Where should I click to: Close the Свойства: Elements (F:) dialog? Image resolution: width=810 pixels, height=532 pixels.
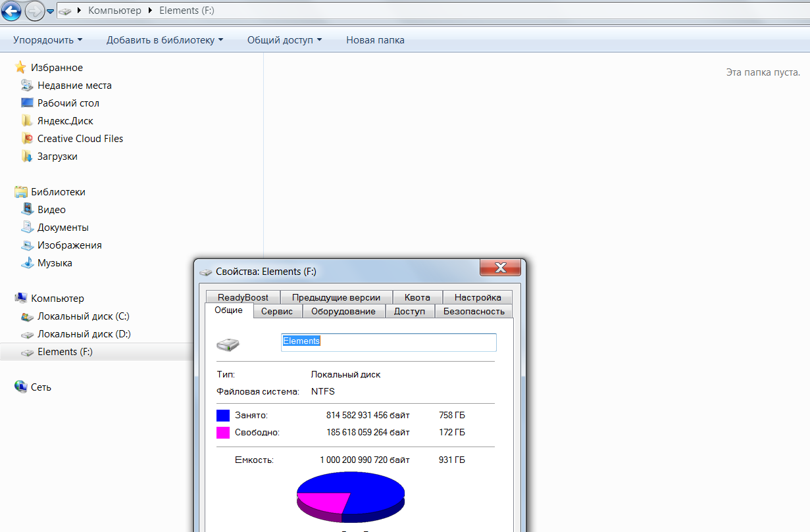point(500,268)
